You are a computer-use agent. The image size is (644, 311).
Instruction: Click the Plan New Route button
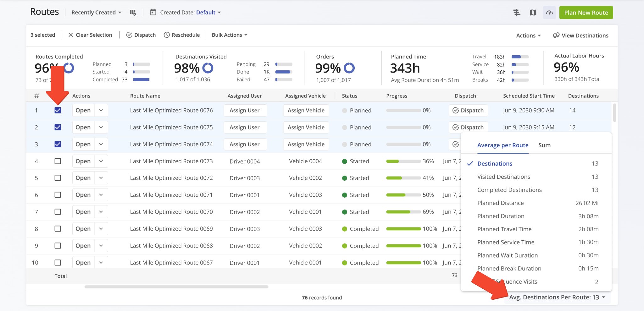click(586, 13)
